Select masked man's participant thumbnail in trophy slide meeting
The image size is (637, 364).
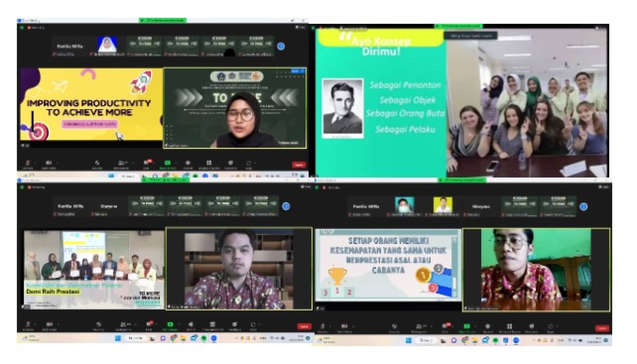[404, 205]
